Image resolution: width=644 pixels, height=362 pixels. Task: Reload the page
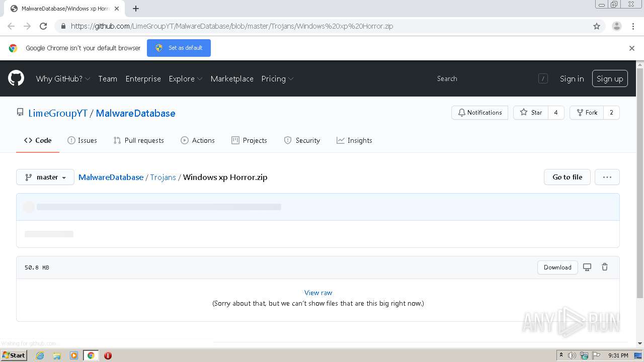43,26
